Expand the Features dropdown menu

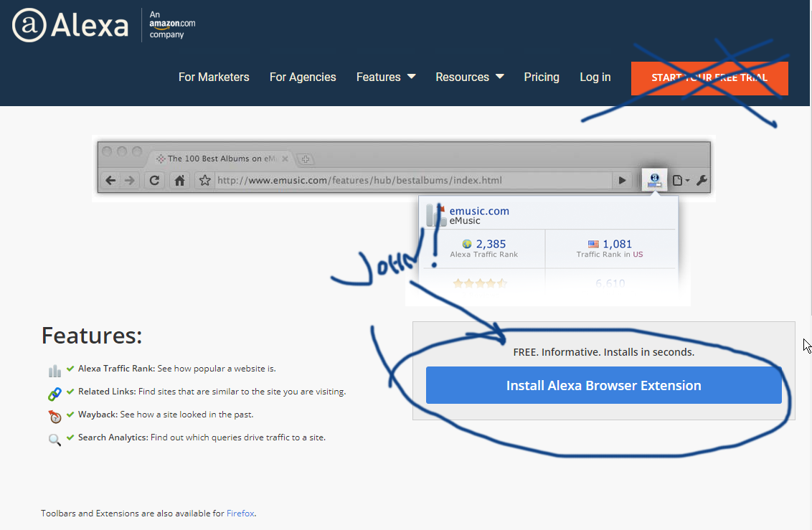pos(386,77)
